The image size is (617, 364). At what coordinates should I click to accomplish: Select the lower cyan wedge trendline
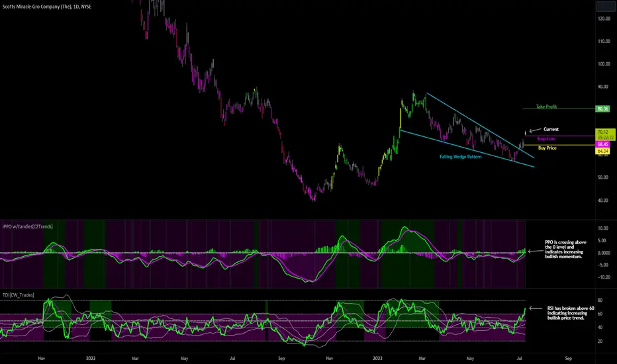coord(467,148)
